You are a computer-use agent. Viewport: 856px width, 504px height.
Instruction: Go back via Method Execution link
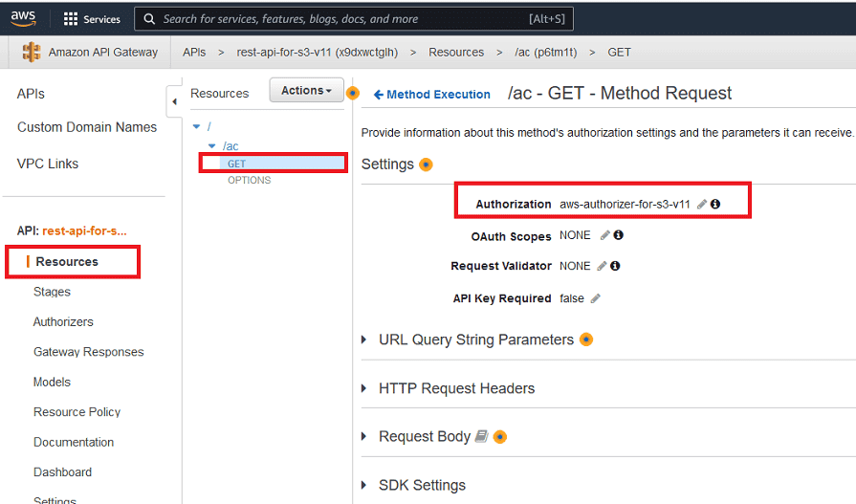432,95
